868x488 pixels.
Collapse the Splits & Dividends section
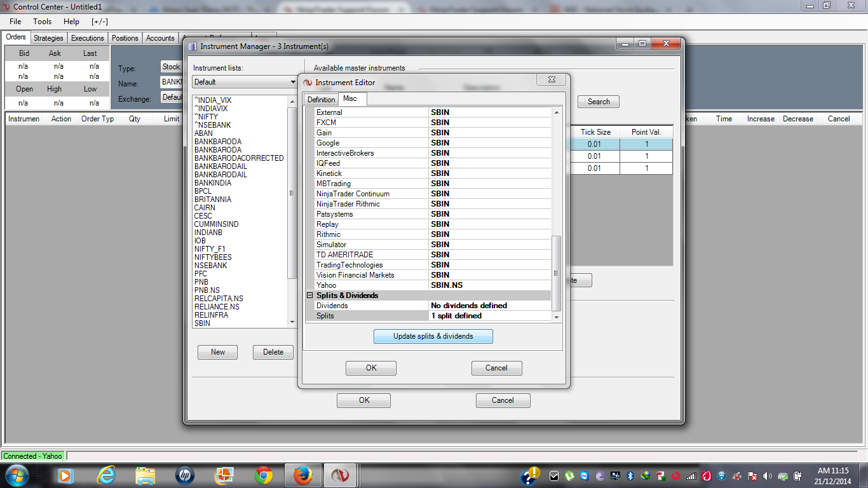[310, 295]
